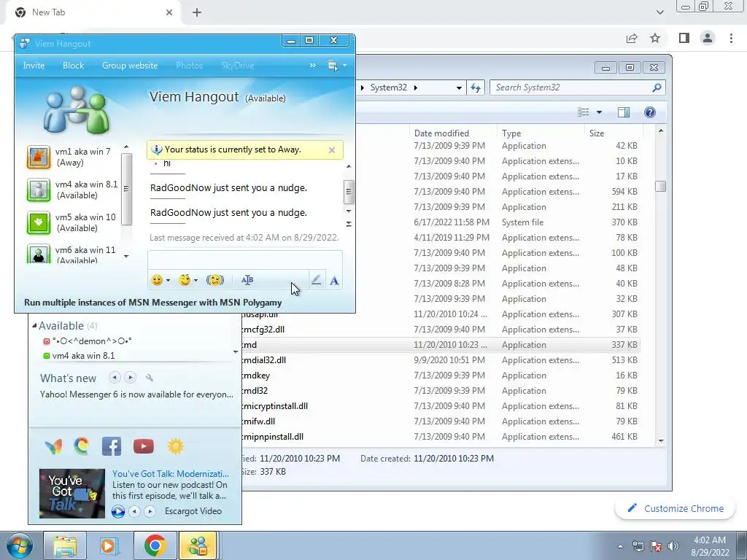Click SkyDrive in chat menu
Image resolution: width=747 pixels, height=560 pixels.
tap(237, 65)
